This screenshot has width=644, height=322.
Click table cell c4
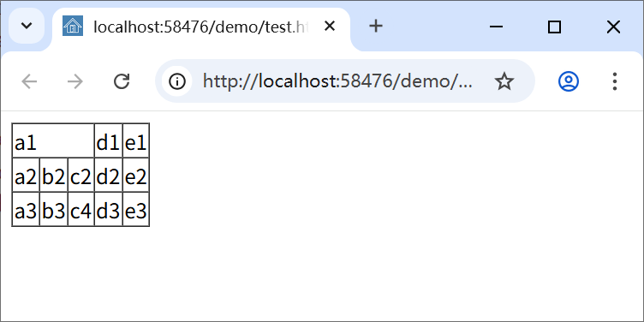point(80,209)
